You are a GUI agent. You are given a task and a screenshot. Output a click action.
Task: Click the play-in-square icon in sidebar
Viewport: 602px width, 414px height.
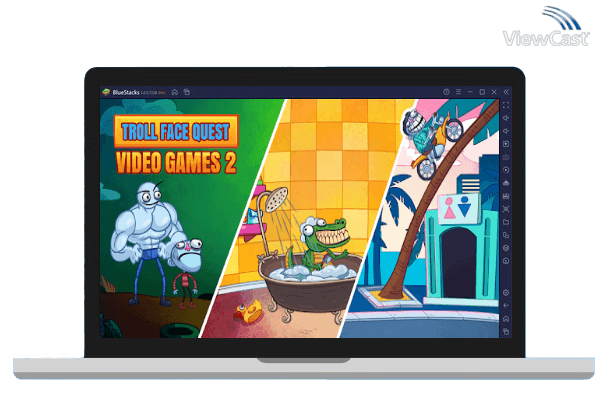506,144
